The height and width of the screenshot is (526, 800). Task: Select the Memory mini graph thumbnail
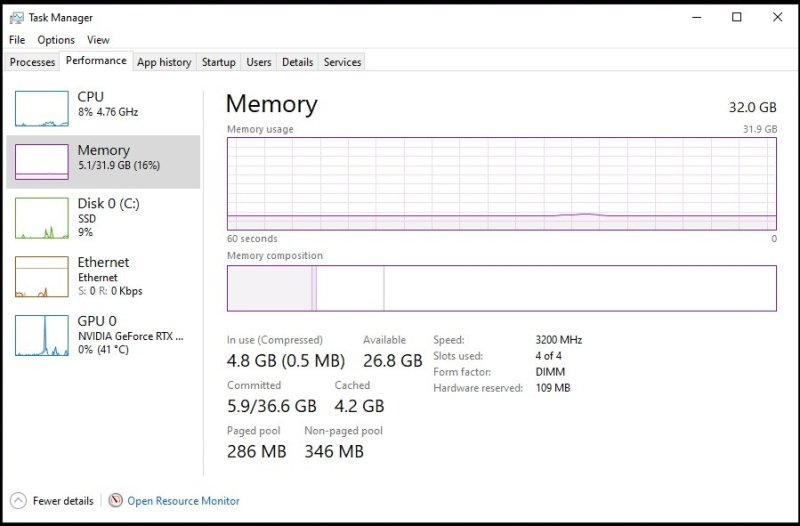tap(42, 160)
